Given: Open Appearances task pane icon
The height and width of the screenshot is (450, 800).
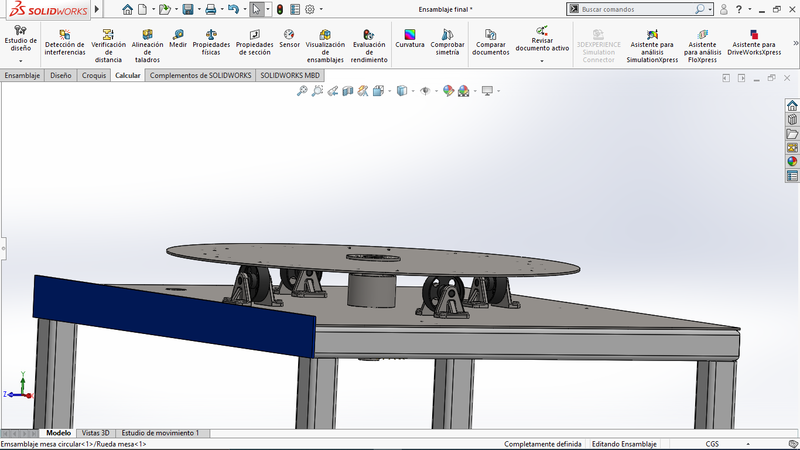Looking at the screenshot, I should tap(792, 162).
